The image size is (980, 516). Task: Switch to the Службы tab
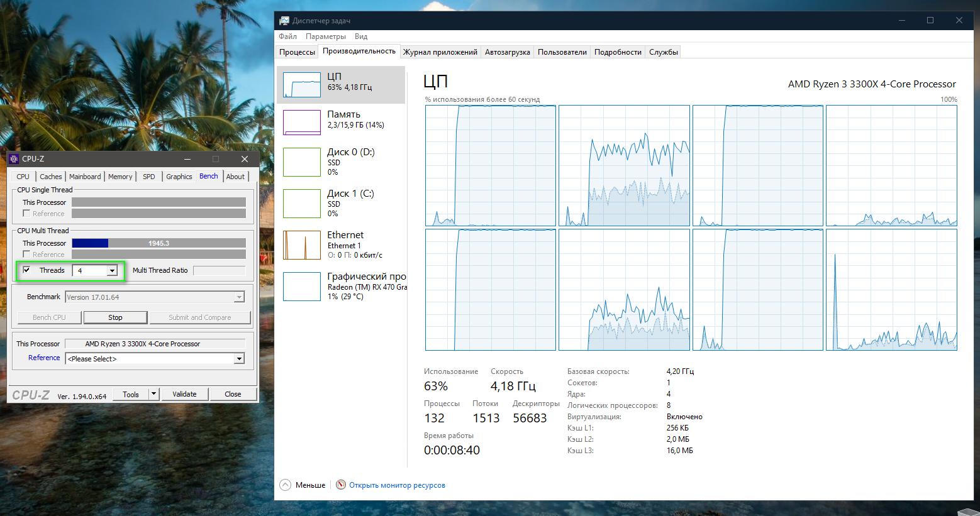(x=664, y=52)
